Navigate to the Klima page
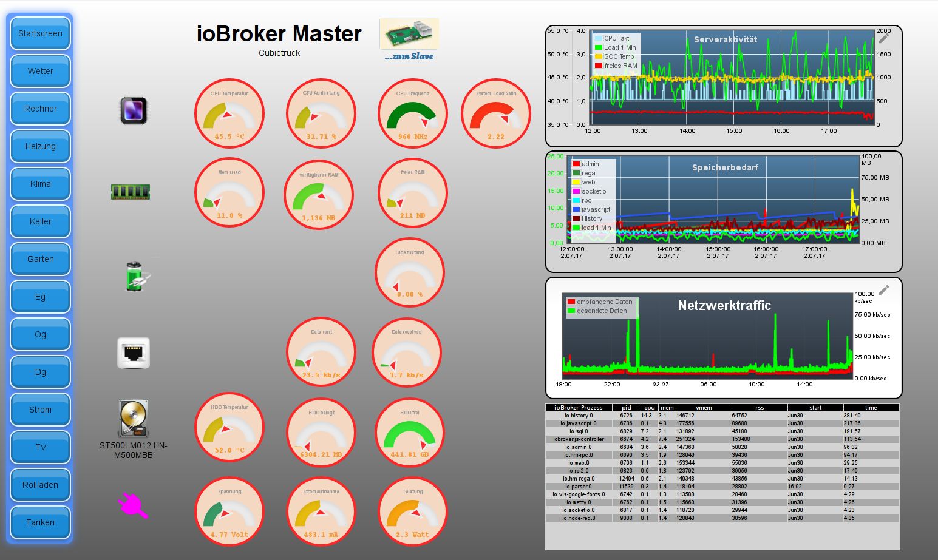Image resolution: width=938 pixels, height=560 pixels. coord(40,184)
